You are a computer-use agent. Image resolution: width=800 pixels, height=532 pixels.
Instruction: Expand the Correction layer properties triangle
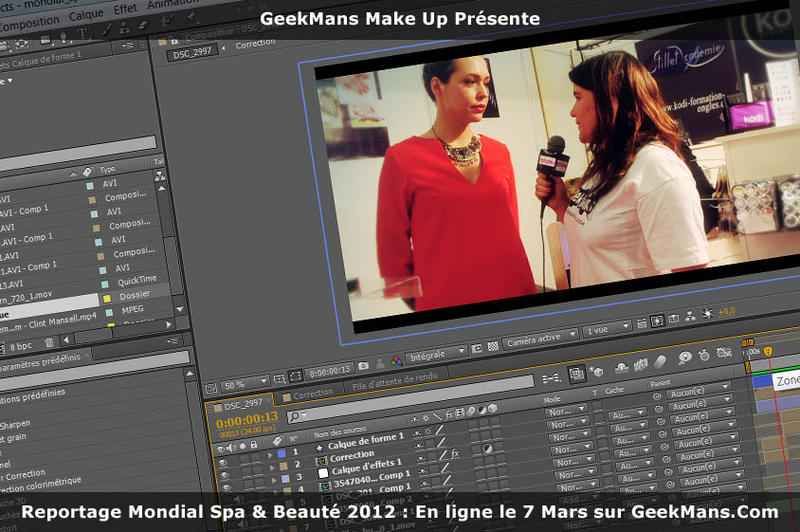270,465
